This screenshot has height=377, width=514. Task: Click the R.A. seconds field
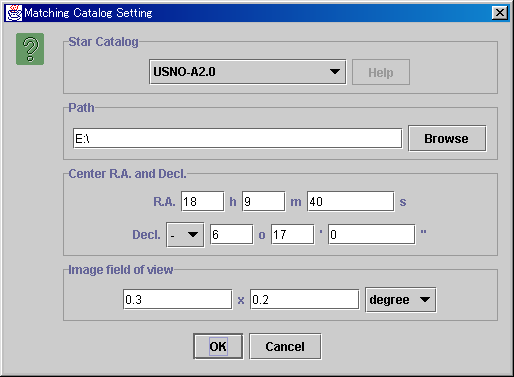click(x=350, y=201)
